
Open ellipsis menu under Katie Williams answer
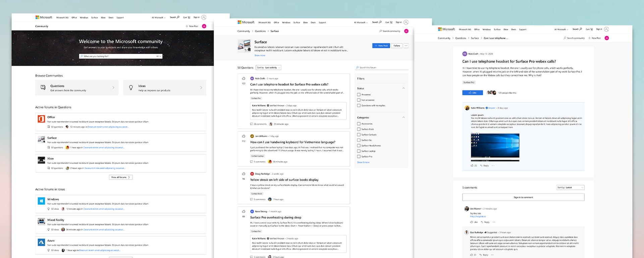pyautogui.click(x=493, y=166)
